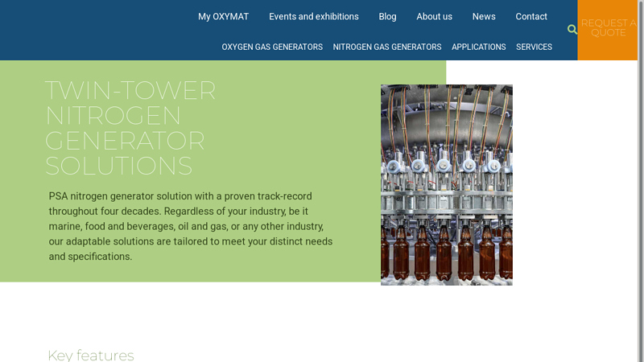Click the Key features heading

point(91,355)
